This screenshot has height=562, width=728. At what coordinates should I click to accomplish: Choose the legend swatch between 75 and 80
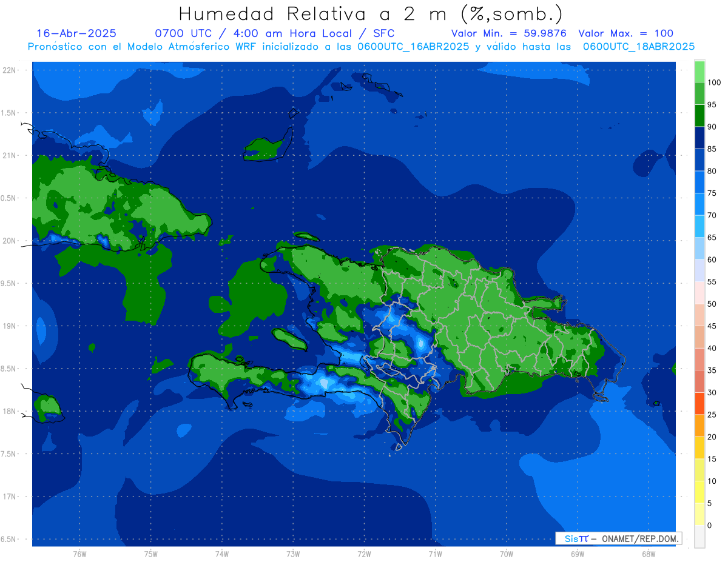coord(699,182)
